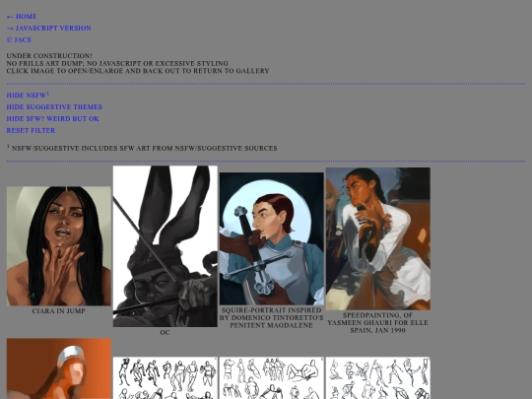The width and height of the screenshot is (532, 399).
Task: Open the gesture sketch sheet below Yasmeen speedpainting
Action: click(378, 377)
